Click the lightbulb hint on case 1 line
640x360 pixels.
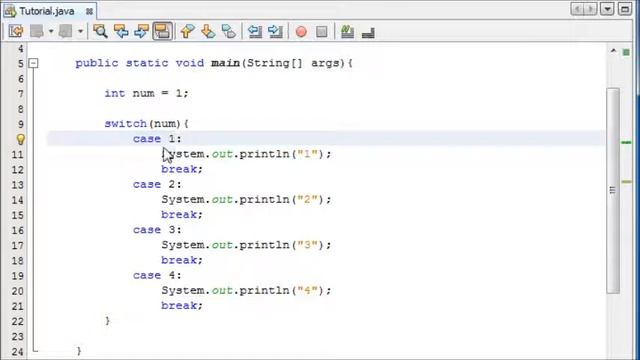[x=20, y=139]
